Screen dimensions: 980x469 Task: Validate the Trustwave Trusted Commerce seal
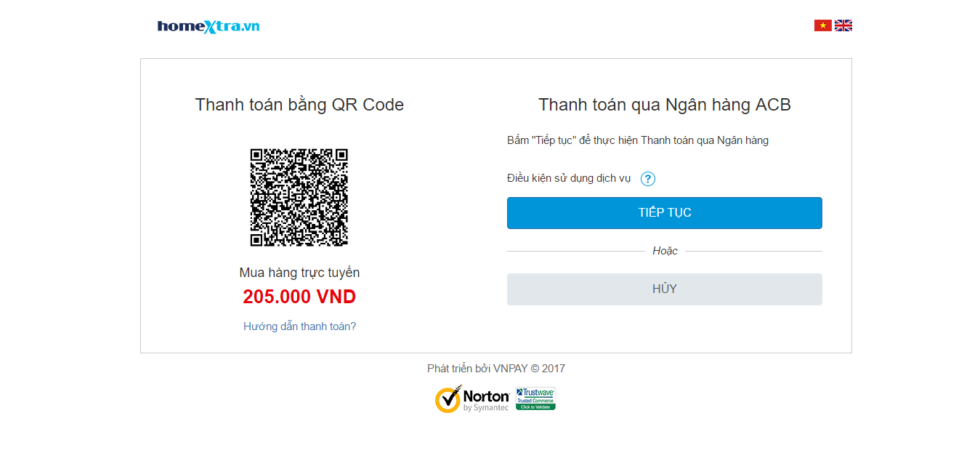535,399
